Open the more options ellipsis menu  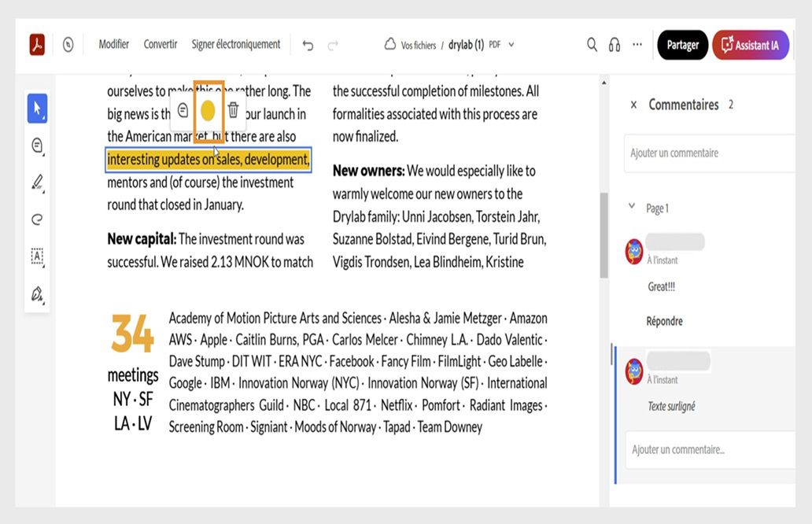click(x=637, y=45)
